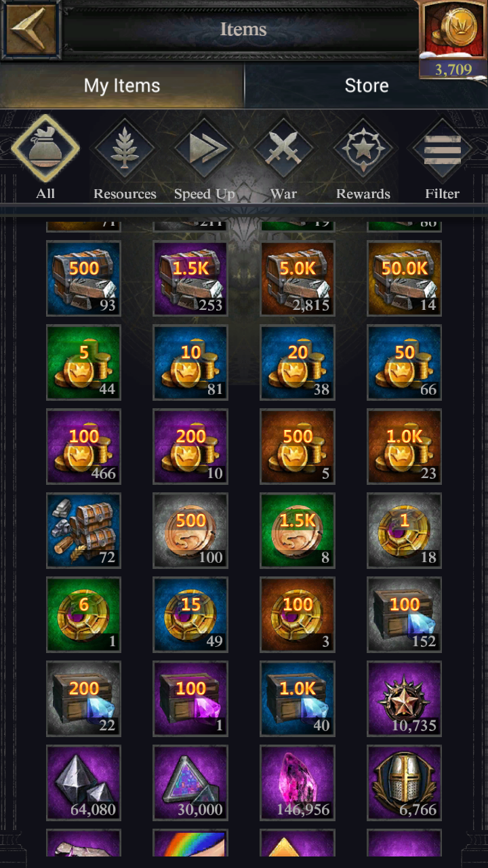Switch to the Store tab
This screenshot has height=868, width=488.
tap(366, 86)
